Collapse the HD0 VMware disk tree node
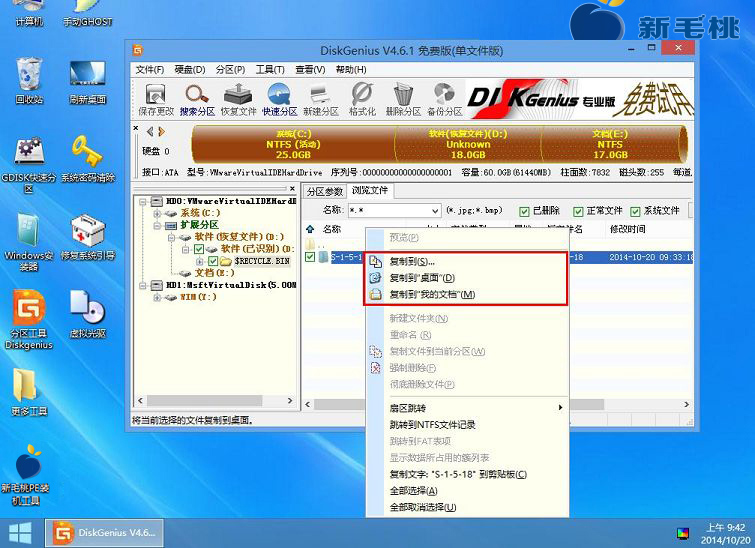Viewport: 755px width, 548px height. tap(143, 201)
